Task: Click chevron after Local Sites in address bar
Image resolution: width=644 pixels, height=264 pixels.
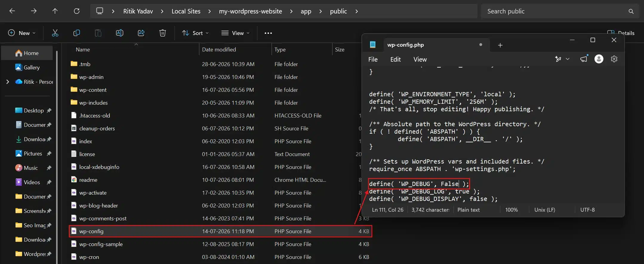Action: click(209, 11)
